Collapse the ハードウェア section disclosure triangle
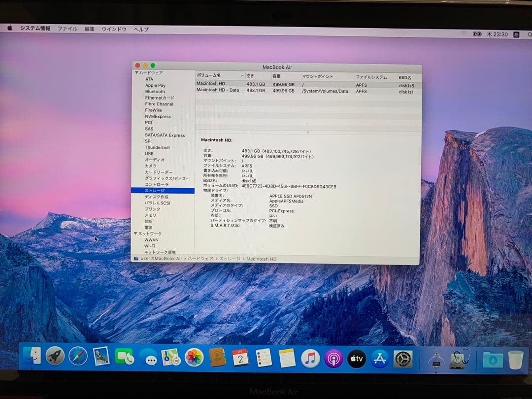 tap(135, 72)
